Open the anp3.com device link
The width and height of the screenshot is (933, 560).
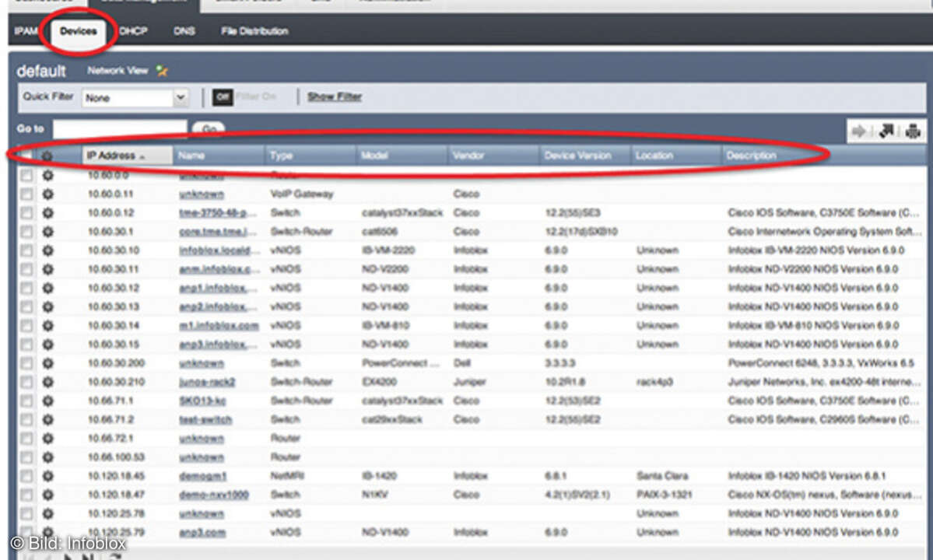(202, 532)
